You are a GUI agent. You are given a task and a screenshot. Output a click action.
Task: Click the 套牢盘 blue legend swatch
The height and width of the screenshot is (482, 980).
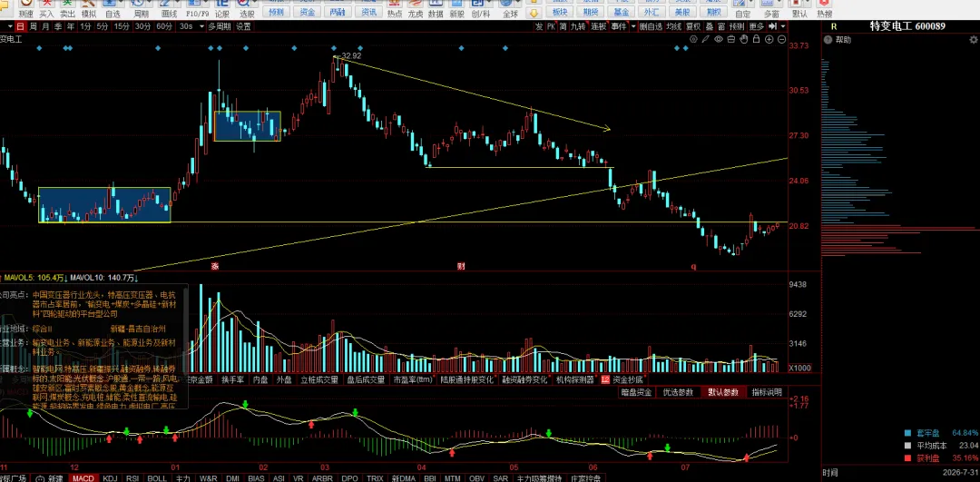pyautogui.click(x=907, y=433)
